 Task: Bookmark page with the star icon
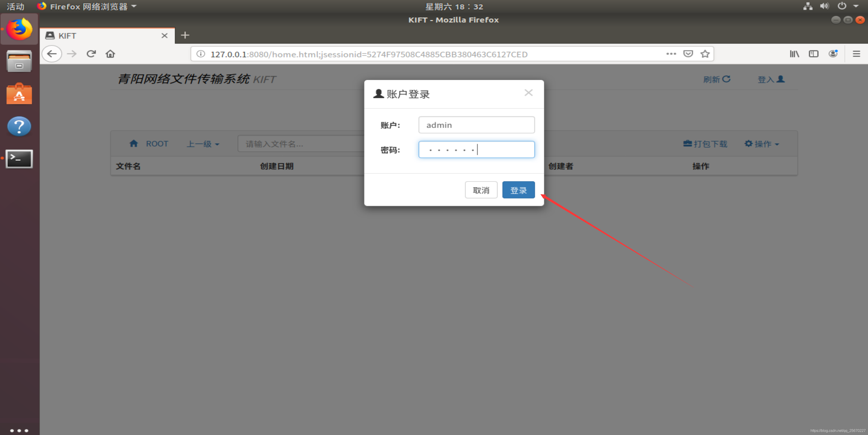(x=705, y=54)
